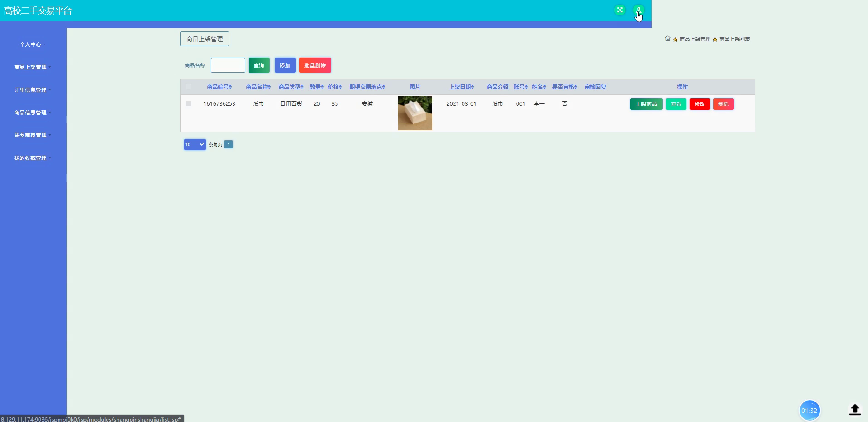Click the 修改 edit button

700,104
